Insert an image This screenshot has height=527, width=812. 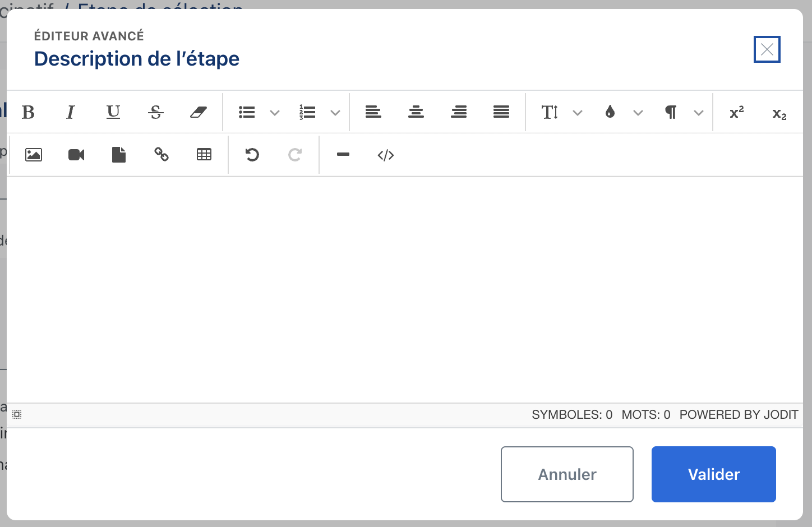pos(34,155)
